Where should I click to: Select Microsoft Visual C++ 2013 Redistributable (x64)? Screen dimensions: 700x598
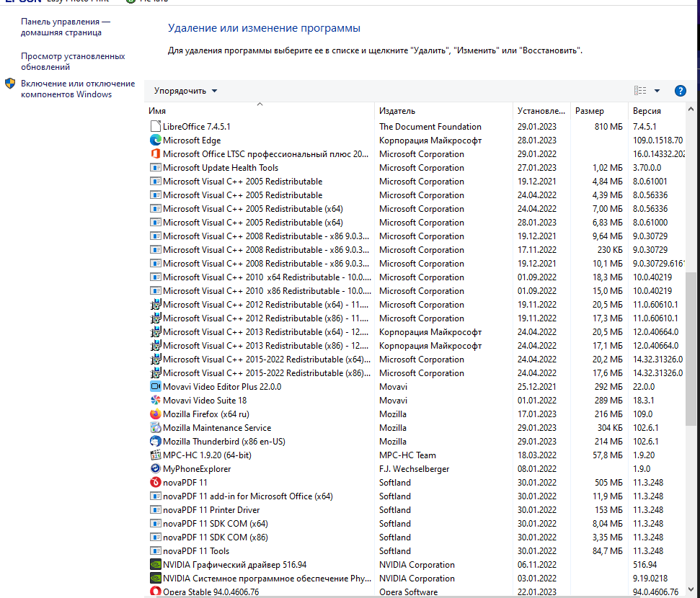[415, 332]
